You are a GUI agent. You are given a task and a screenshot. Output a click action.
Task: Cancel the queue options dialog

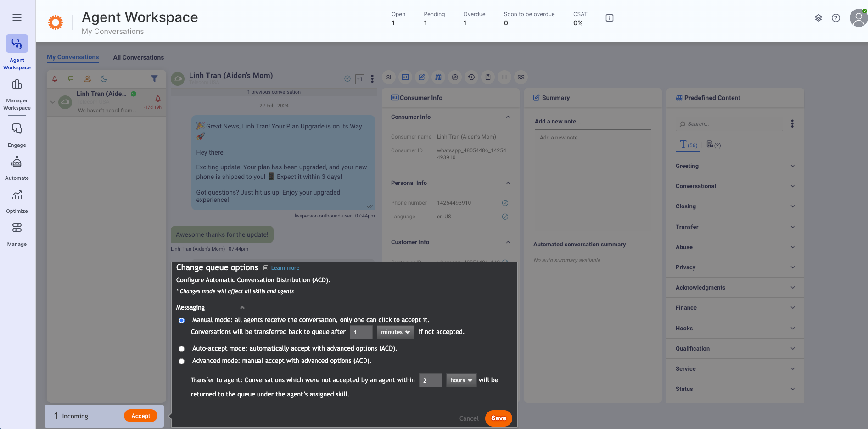click(469, 418)
